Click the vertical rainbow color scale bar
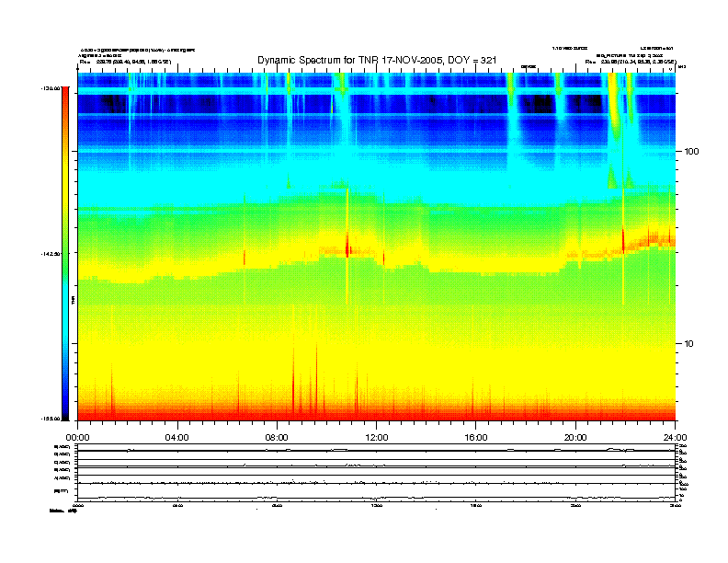728x563 pixels. coord(65,253)
